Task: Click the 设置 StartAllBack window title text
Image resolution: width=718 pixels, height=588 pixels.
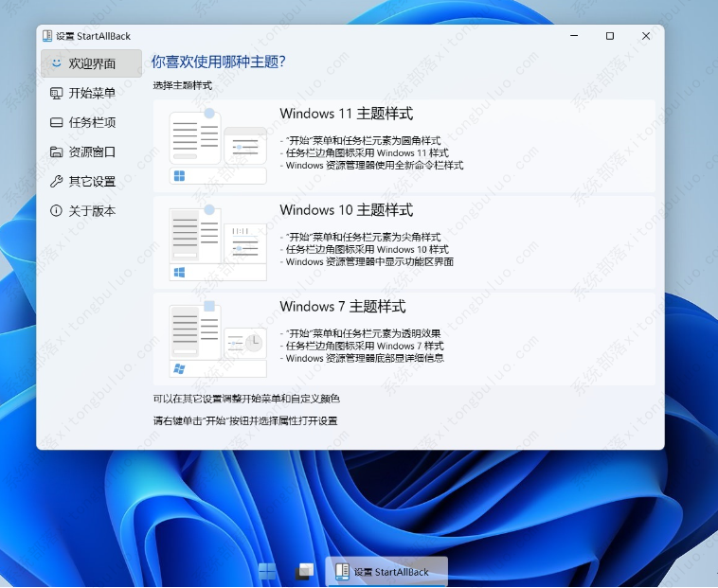Action: tap(94, 36)
